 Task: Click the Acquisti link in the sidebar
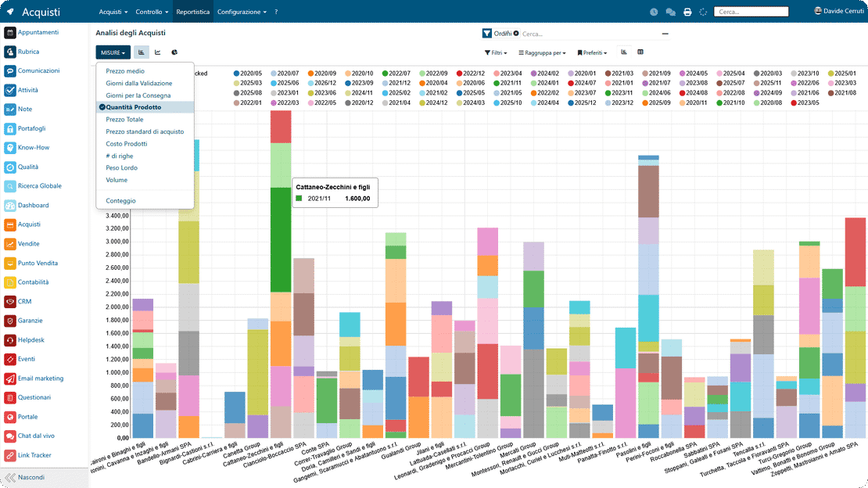tap(29, 224)
